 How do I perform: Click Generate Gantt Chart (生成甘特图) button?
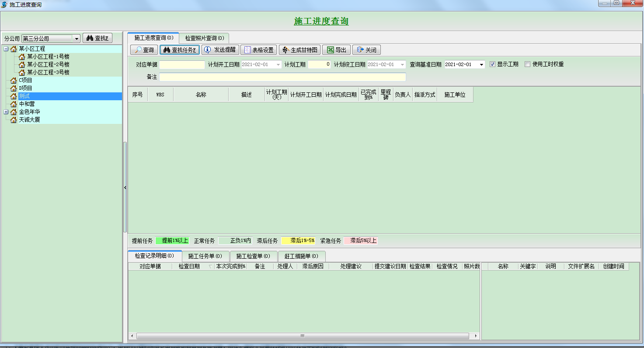tap(299, 50)
